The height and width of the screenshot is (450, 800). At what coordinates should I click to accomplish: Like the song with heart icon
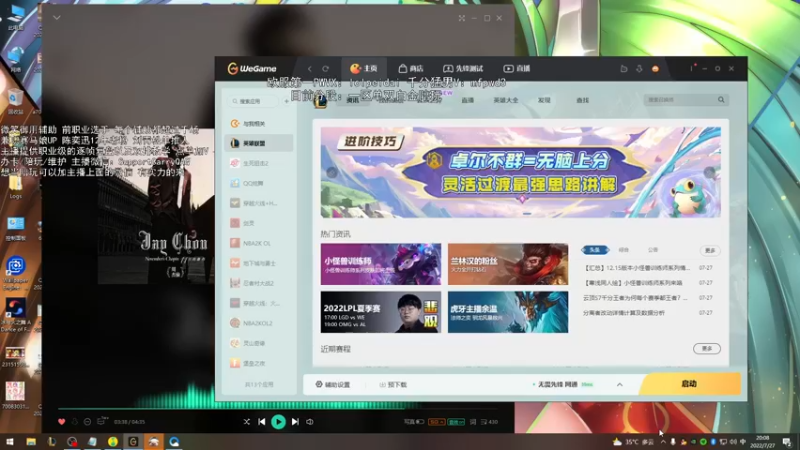coord(62,422)
